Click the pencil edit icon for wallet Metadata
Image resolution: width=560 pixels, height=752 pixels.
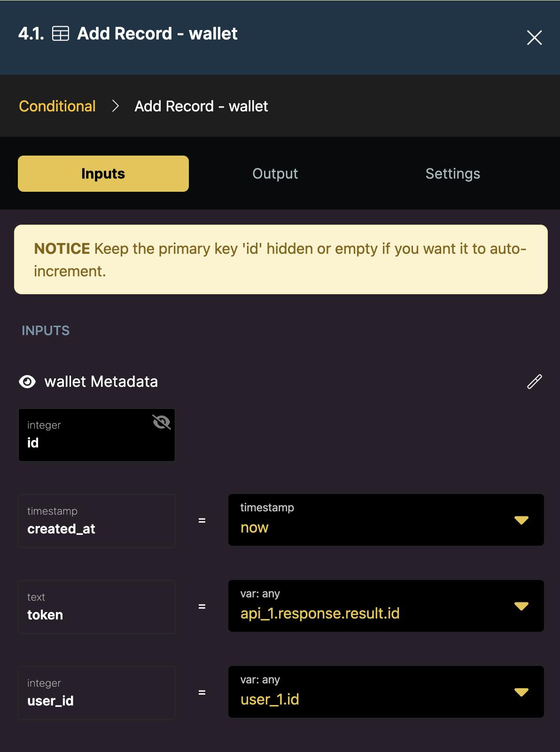[x=534, y=382]
